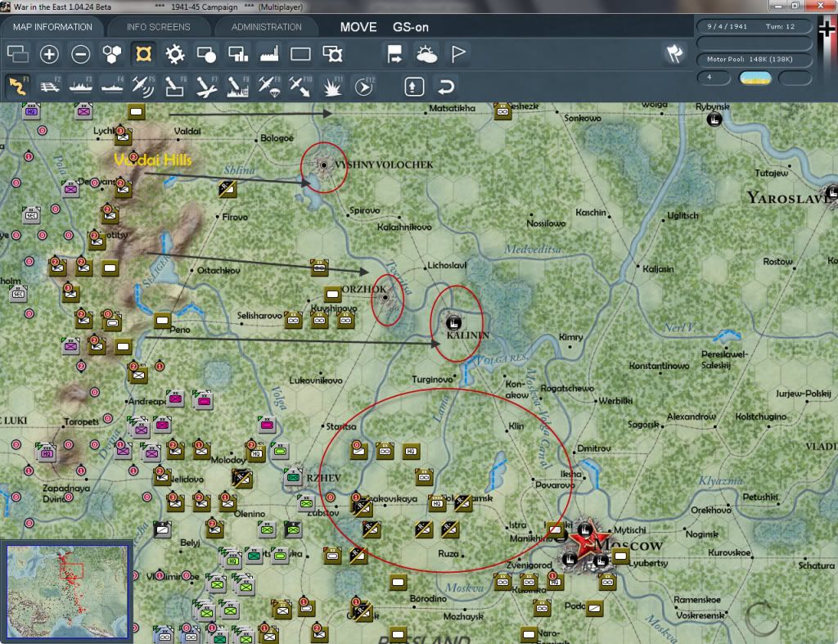Click the Ostachkov town label
The image size is (838, 644).
click(x=219, y=270)
